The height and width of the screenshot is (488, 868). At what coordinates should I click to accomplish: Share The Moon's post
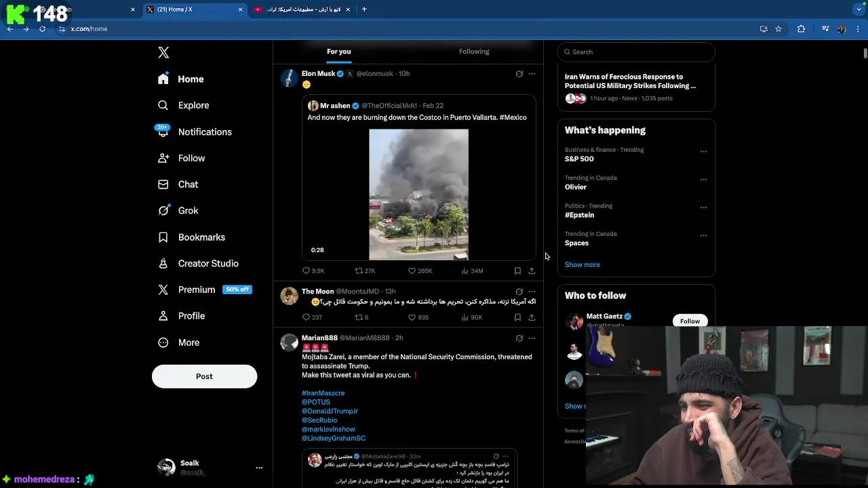pyautogui.click(x=532, y=317)
